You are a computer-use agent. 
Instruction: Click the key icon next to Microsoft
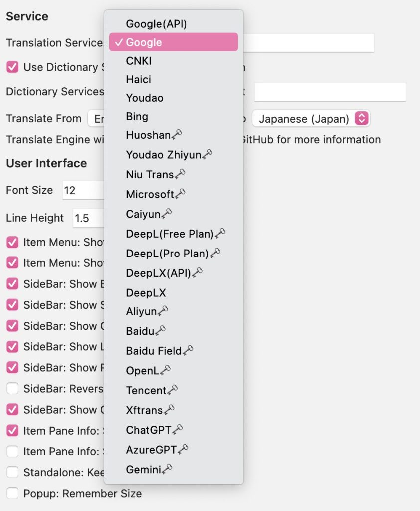[180, 194]
